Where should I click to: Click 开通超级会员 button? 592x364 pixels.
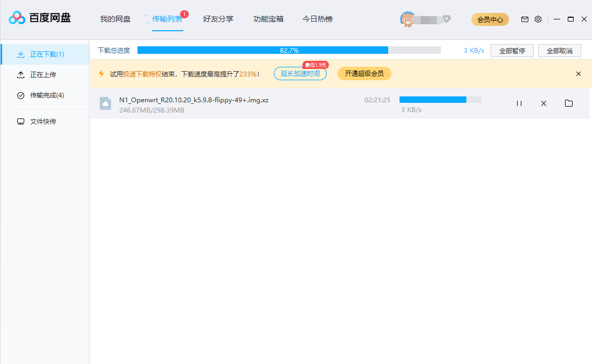click(x=364, y=74)
